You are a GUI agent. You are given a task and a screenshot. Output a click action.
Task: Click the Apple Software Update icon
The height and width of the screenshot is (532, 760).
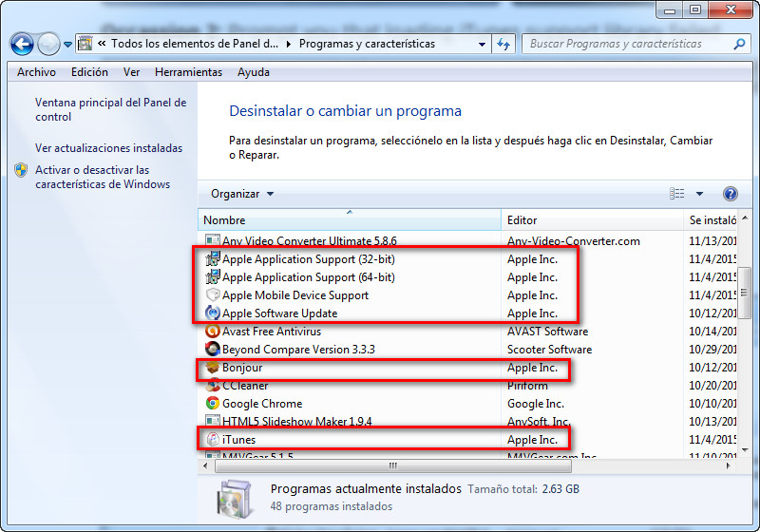(212, 313)
